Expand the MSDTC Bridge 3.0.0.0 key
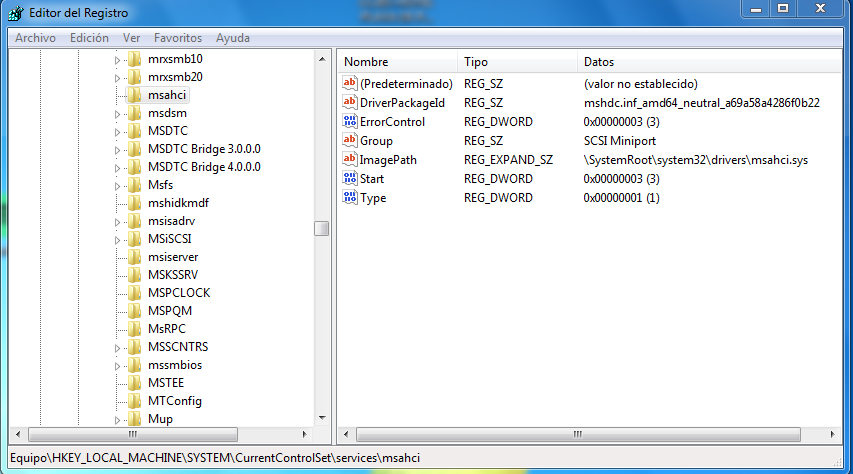Screen dimensions: 853x474 click(x=117, y=150)
